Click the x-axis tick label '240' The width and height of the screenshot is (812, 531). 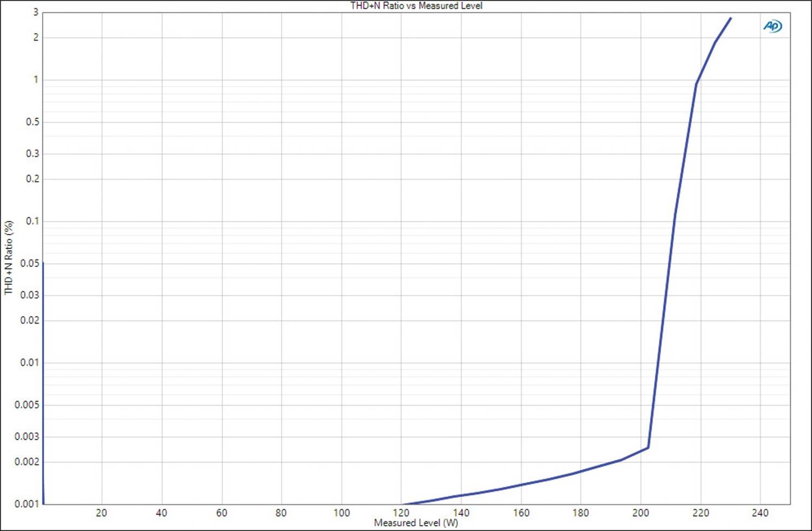click(x=760, y=513)
